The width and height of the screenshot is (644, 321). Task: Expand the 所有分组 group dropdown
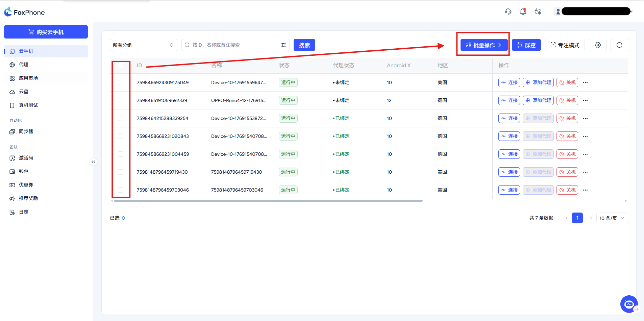tap(143, 45)
